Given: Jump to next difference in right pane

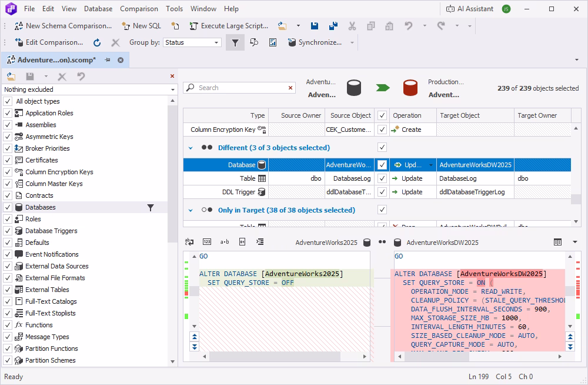Looking at the screenshot, I should pyautogui.click(x=570, y=346).
